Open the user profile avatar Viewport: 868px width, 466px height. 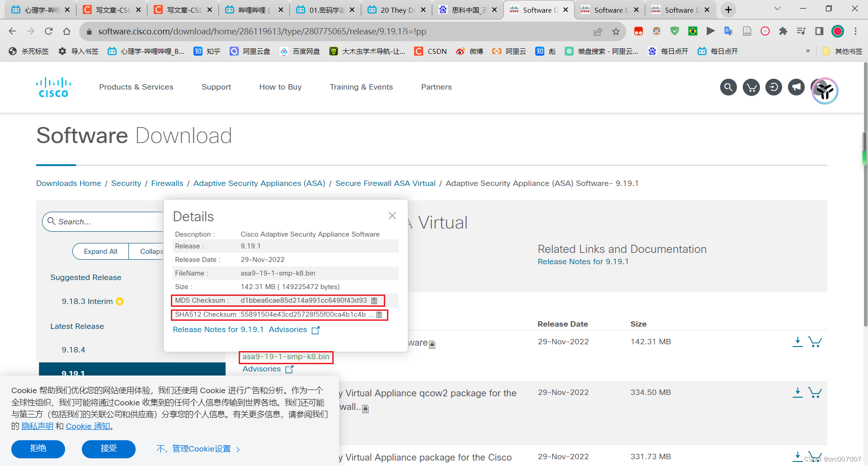[x=825, y=90]
